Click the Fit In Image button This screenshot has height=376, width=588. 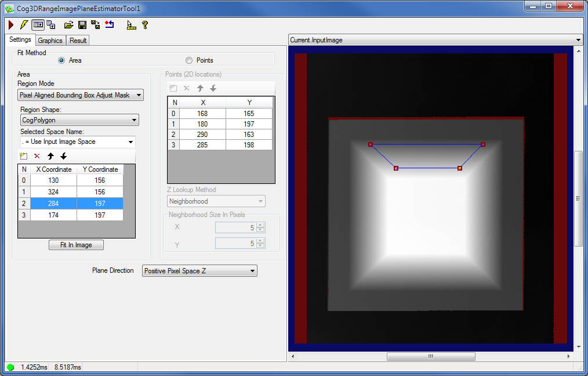[x=76, y=244]
